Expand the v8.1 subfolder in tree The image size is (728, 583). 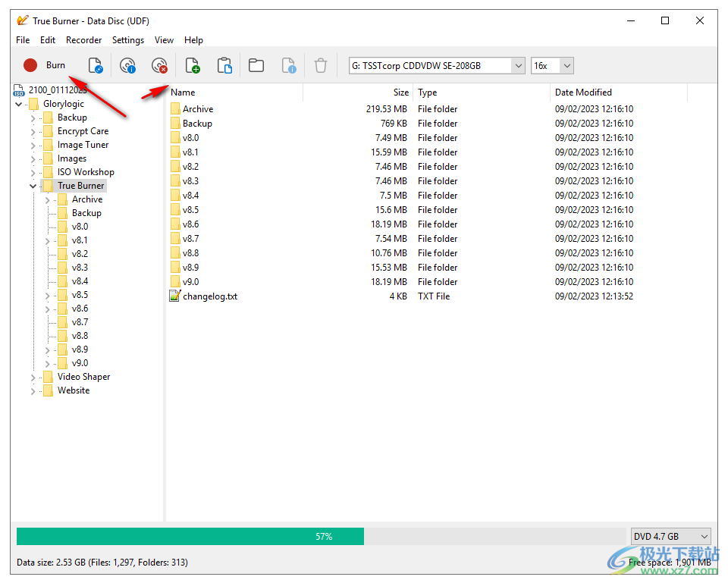[x=47, y=241]
